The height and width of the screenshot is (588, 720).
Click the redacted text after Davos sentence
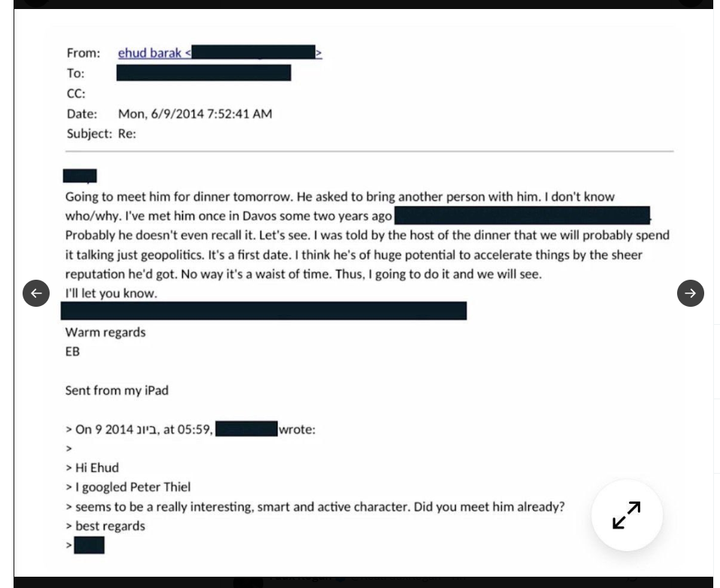coord(521,216)
